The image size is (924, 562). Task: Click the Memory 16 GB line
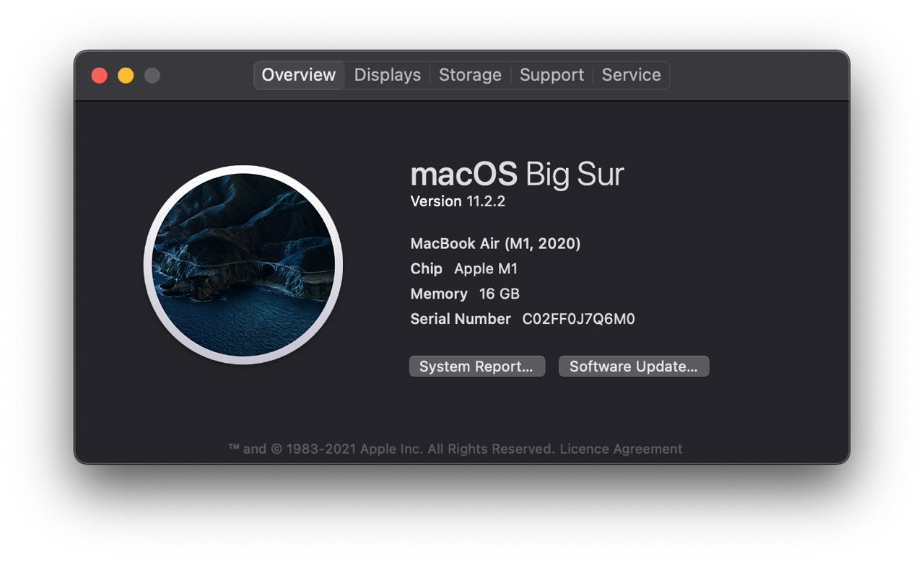(x=465, y=294)
